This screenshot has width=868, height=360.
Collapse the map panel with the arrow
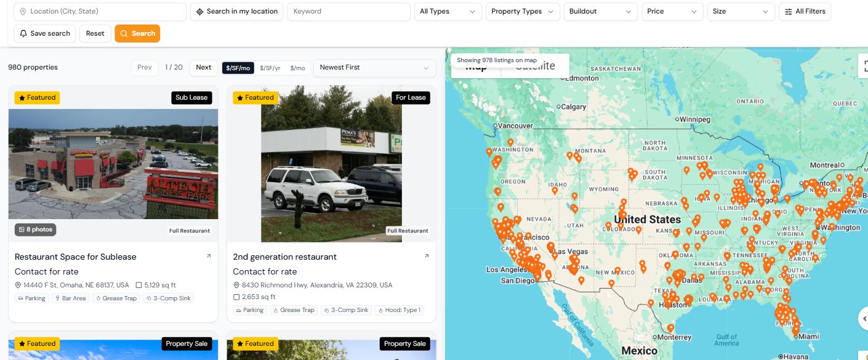click(x=863, y=318)
